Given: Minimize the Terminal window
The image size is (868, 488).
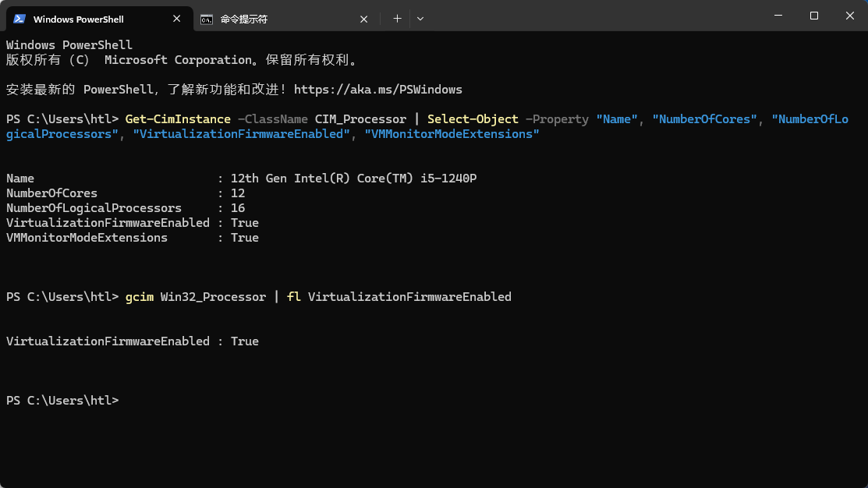Looking at the screenshot, I should coord(778,15).
